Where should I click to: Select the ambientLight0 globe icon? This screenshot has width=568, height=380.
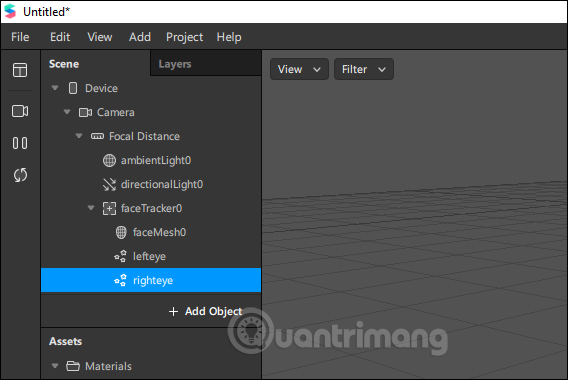coord(109,160)
